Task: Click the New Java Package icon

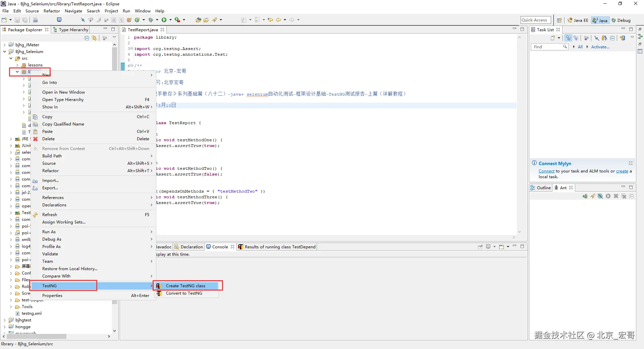Action: tap(129, 20)
